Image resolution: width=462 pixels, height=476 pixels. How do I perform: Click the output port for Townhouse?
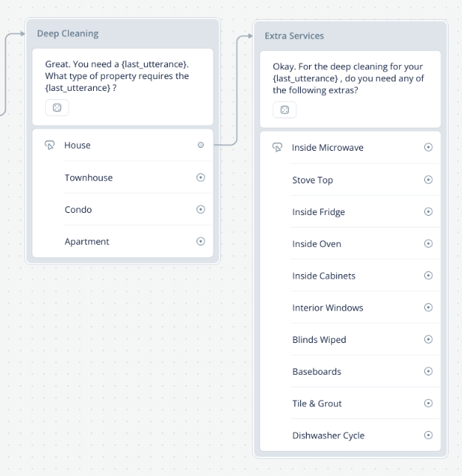point(200,177)
